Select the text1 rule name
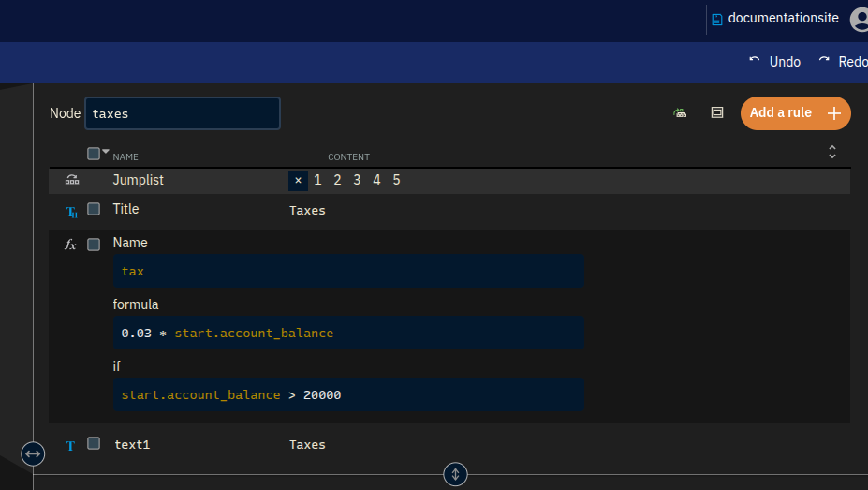This screenshot has width=868, height=490. (x=132, y=445)
